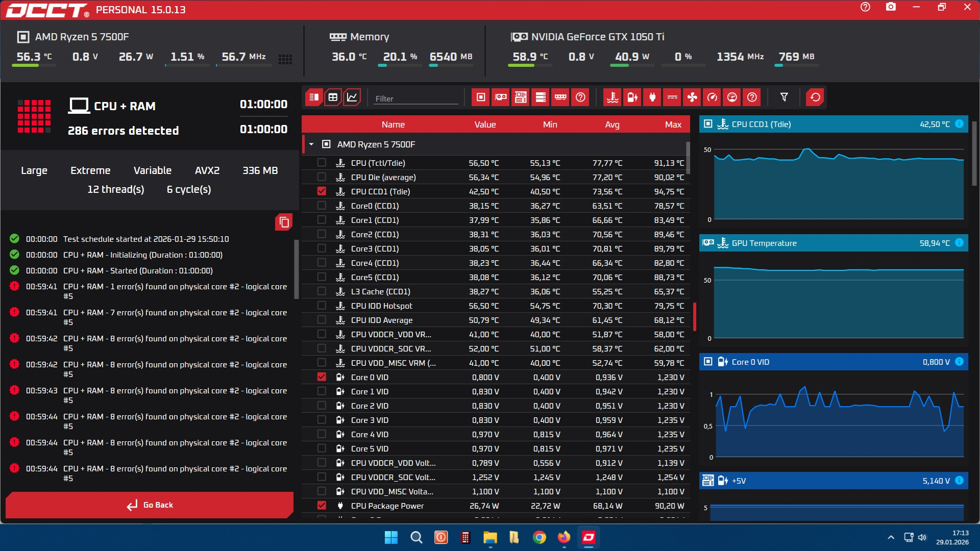This screenshot has width=980, height=551.
Task: Open the Windows Start menu
Action: pyautogui.click(x=391, y=537)
